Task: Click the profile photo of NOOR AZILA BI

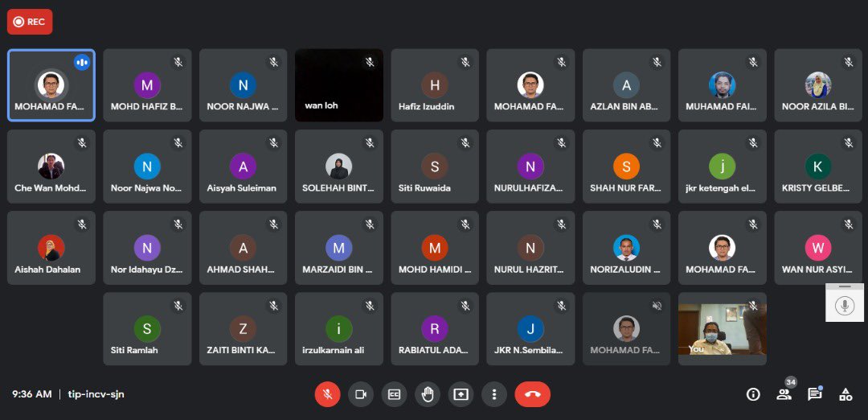Action: 817,85
